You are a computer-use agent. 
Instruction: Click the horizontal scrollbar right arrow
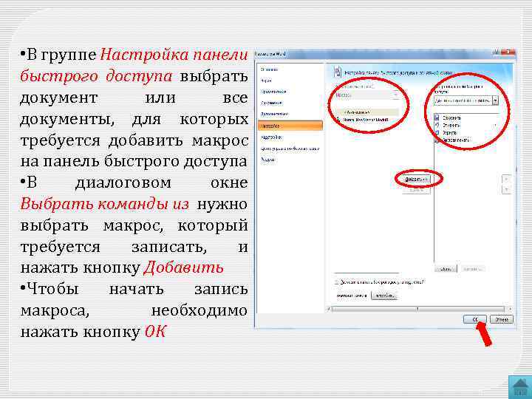pyautogui.click(x=510, y=309)
